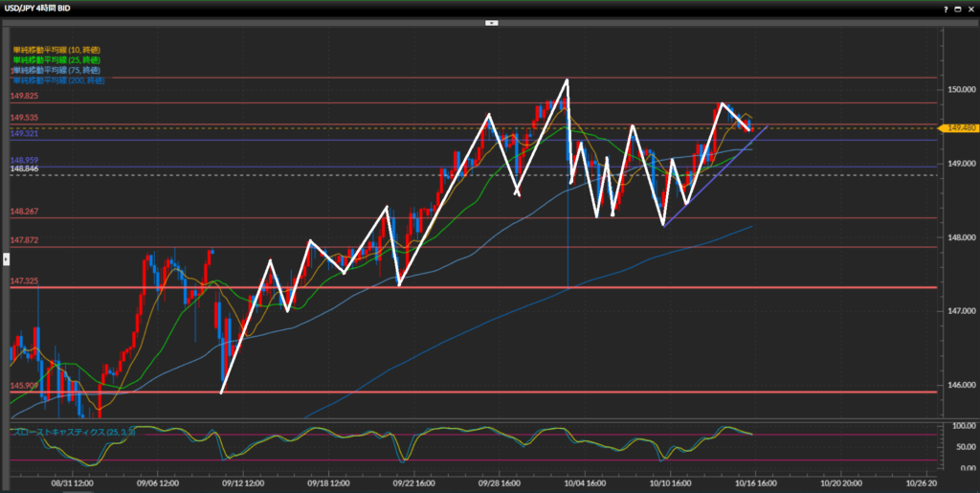
Task: Click the help question mark icon
Action: point(947,9)
